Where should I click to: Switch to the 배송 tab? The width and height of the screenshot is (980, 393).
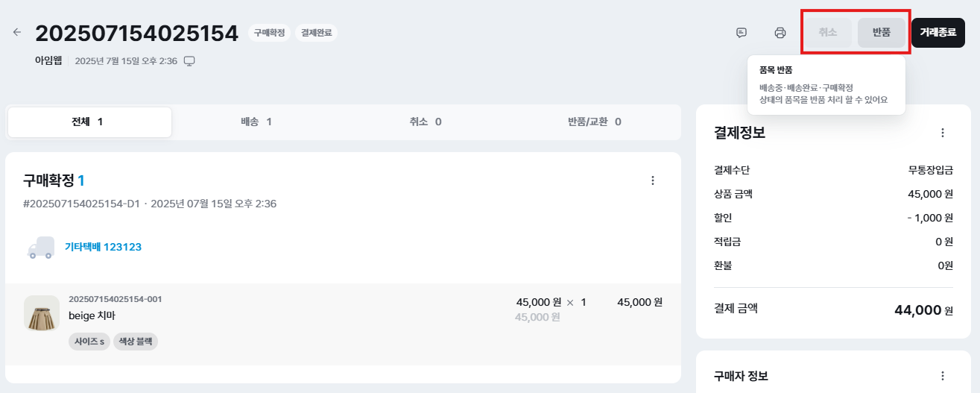256,122
